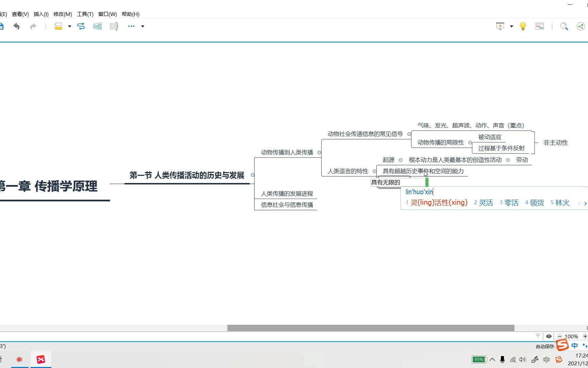Collapse the 起源 subtopic toggle
588x368 pixels.
click(401, 160)
